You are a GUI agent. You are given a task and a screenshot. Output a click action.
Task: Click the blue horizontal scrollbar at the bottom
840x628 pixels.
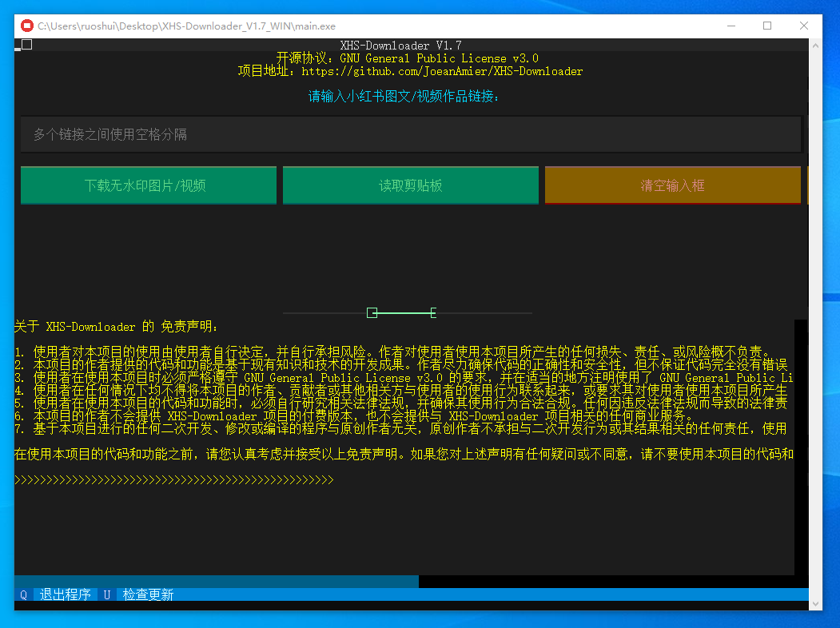click(216, 581)
